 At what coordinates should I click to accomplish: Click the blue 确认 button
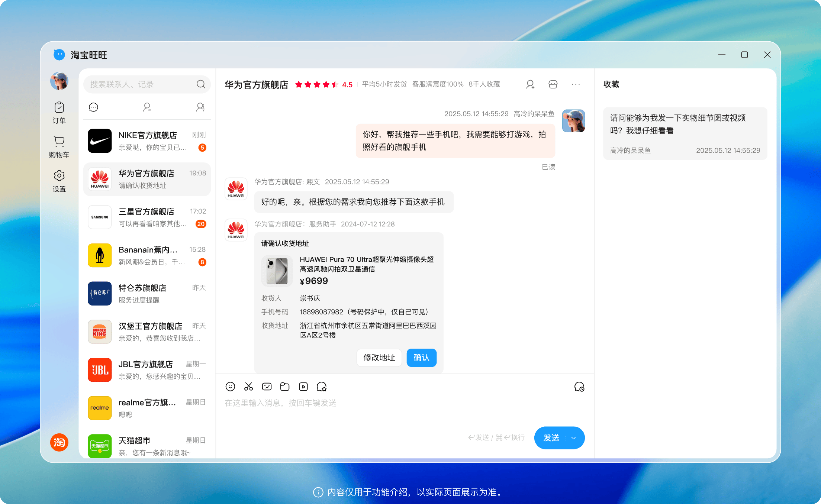click(x=422, y=358)
